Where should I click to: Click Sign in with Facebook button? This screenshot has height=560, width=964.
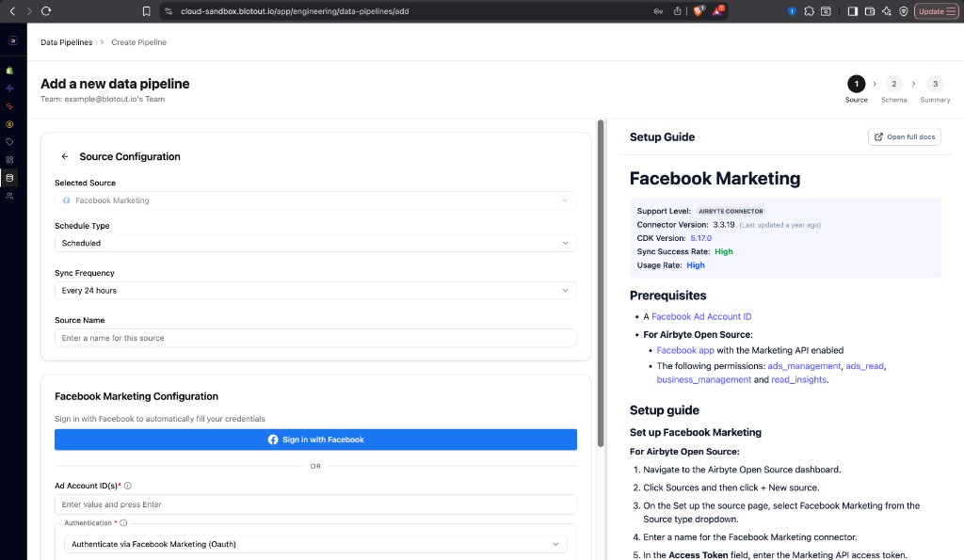click(315, 440)
